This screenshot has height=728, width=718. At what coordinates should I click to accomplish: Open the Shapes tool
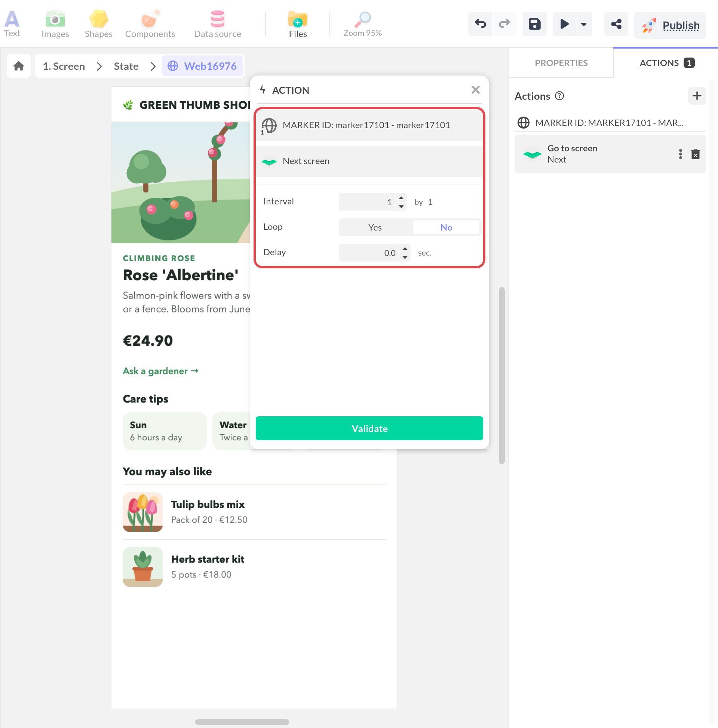[98, 24]
